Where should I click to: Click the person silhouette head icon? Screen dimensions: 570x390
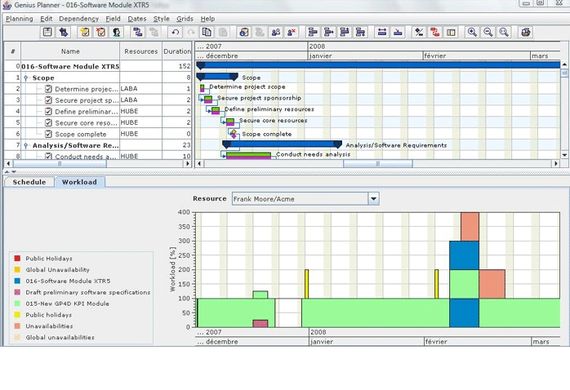[x=117, y=32]
